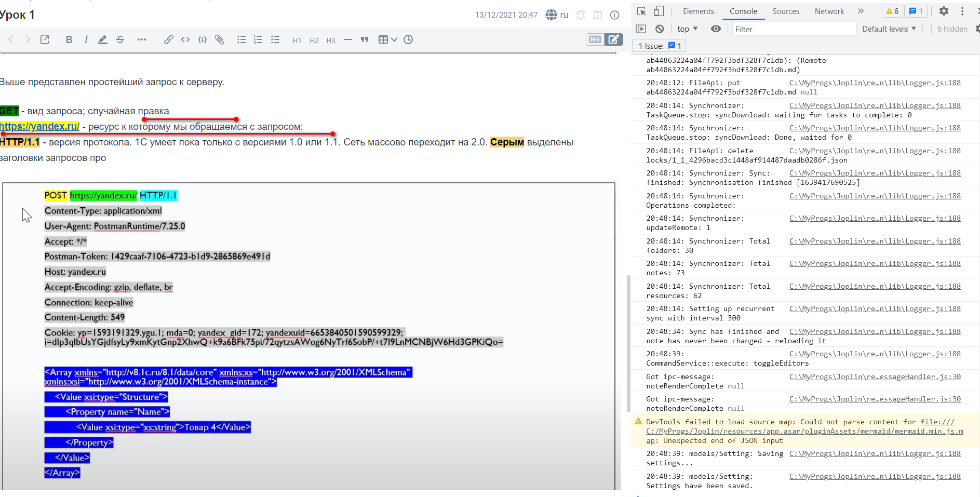
Task: Toggle bold formatting in the note toolbar
Action: coord(69,39)
